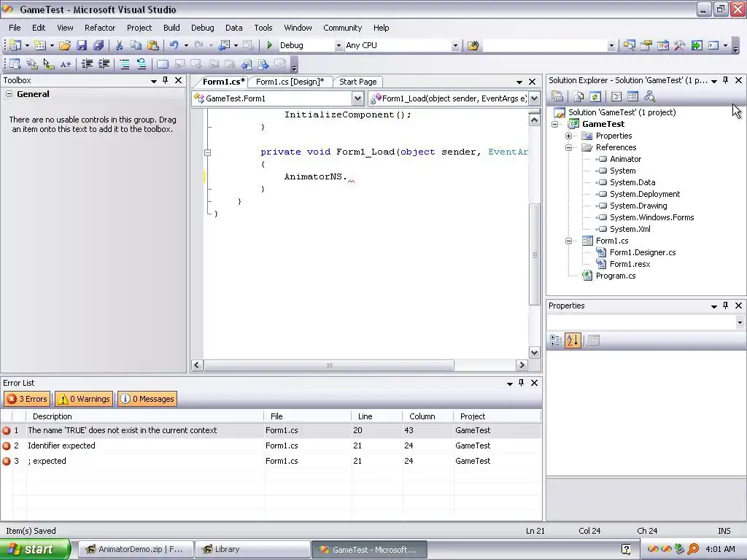Select error 1 about name 'TRUE'
Screen dimensions: 747x560
(271, 430)
